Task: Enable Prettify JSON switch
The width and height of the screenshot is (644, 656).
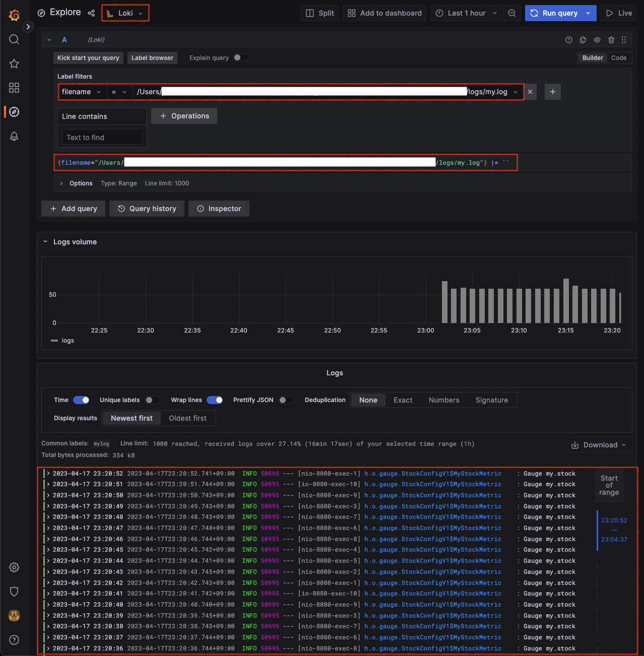Action: click(x=286, y=400)
